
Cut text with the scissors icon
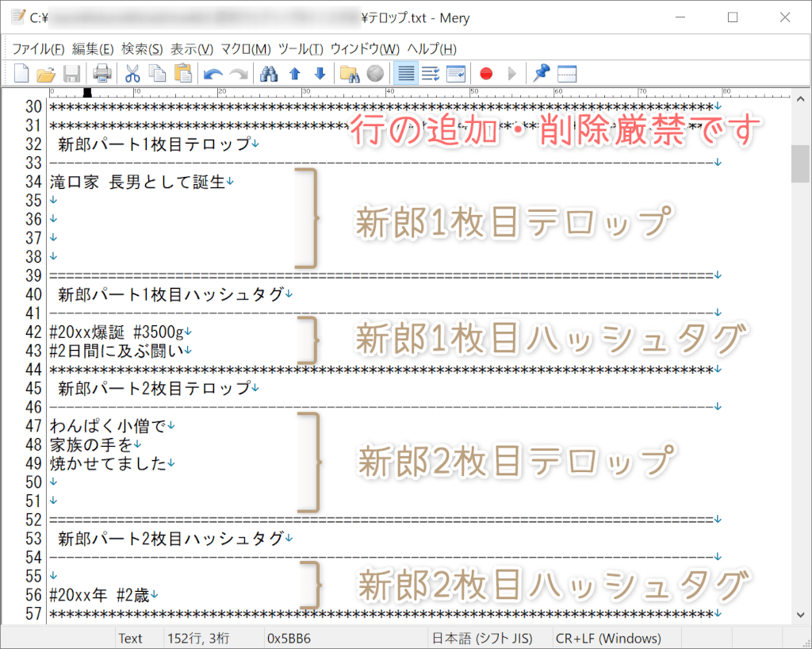tap(132, 73)
